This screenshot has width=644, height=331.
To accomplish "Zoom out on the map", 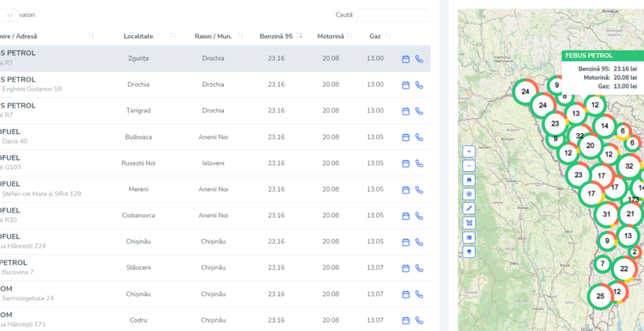I will point(469,166).
